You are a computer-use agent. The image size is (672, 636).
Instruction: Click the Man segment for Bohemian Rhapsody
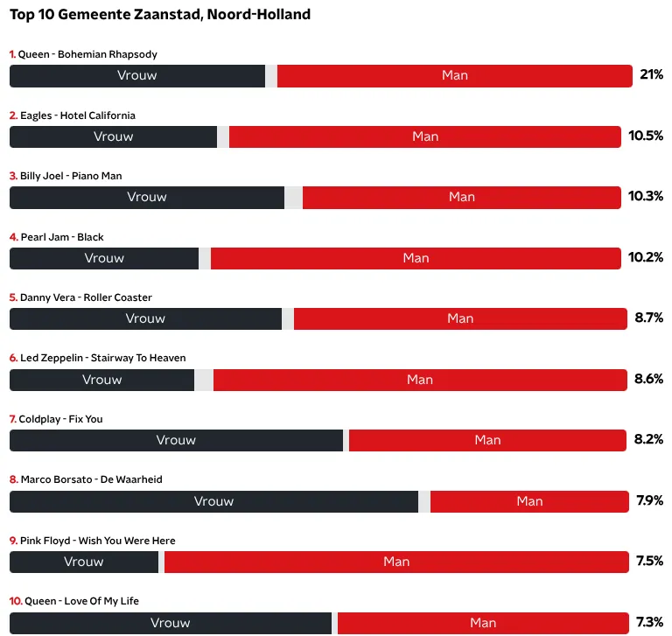(x=454, y=76)
